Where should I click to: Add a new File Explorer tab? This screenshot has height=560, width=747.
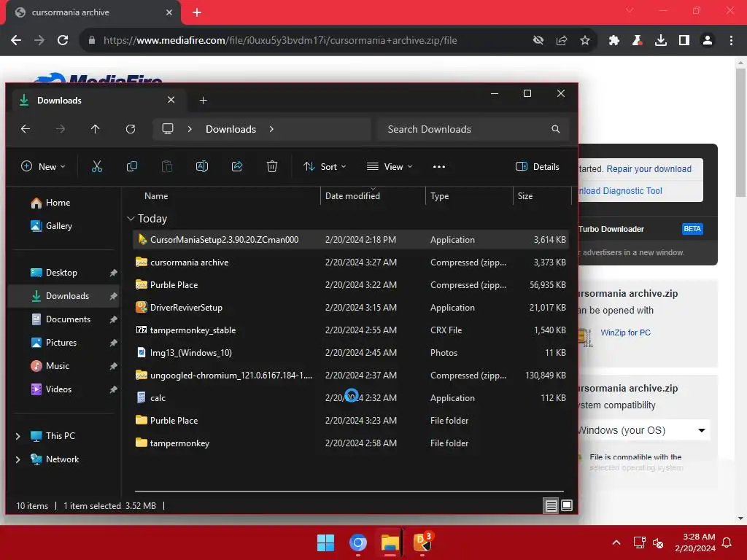(x=204, y=101)
